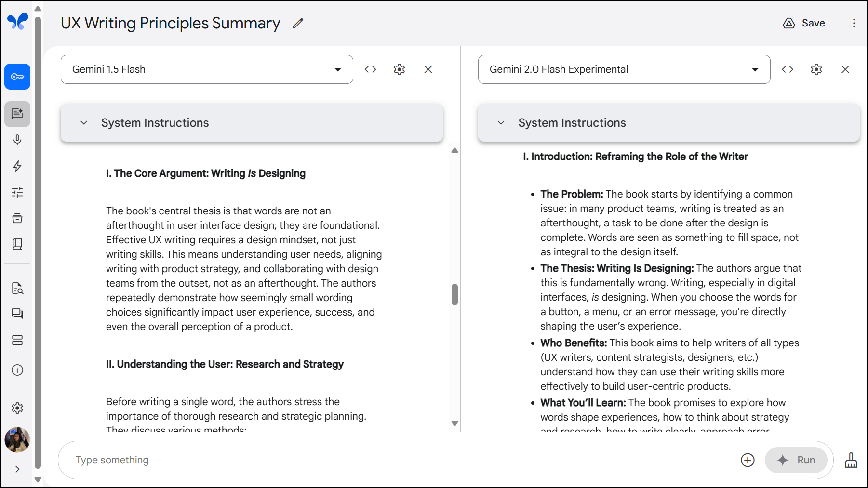Open the Tune a Model sliders icon
868x488 pixels.
tap(17, 192)
